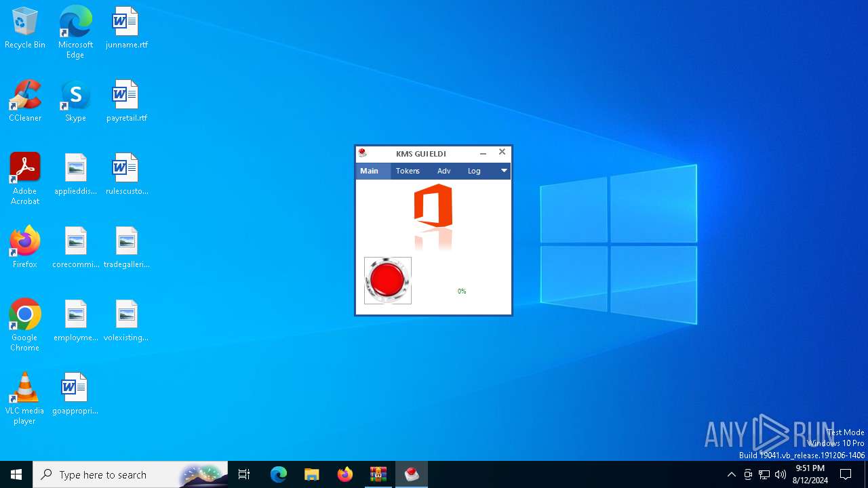This screenshot has width=868, height=488.
Task: Open the taskbar clock and date
Action: click(810, 474)
